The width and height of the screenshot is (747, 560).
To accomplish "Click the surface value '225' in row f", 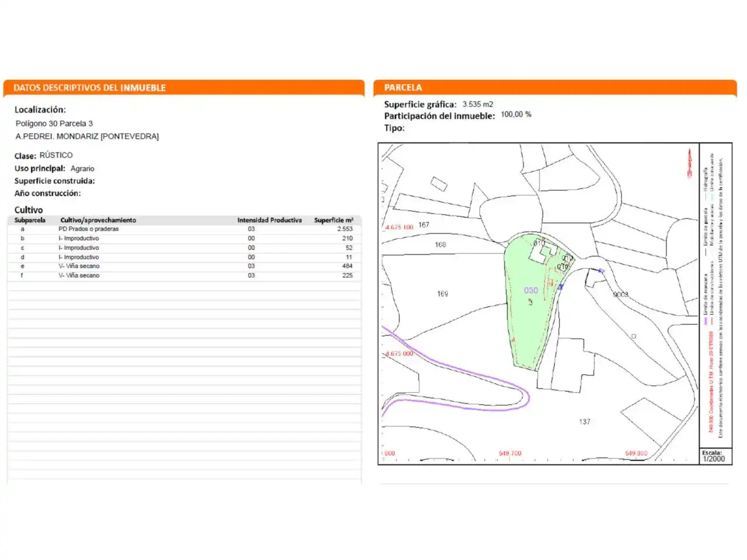I will [347, 275].
